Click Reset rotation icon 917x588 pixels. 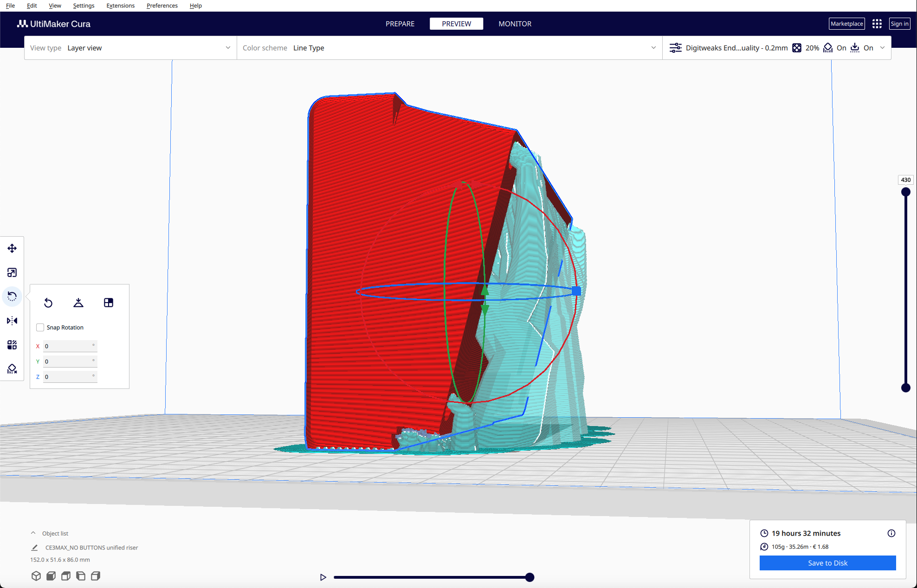click(x=48, y=303)
